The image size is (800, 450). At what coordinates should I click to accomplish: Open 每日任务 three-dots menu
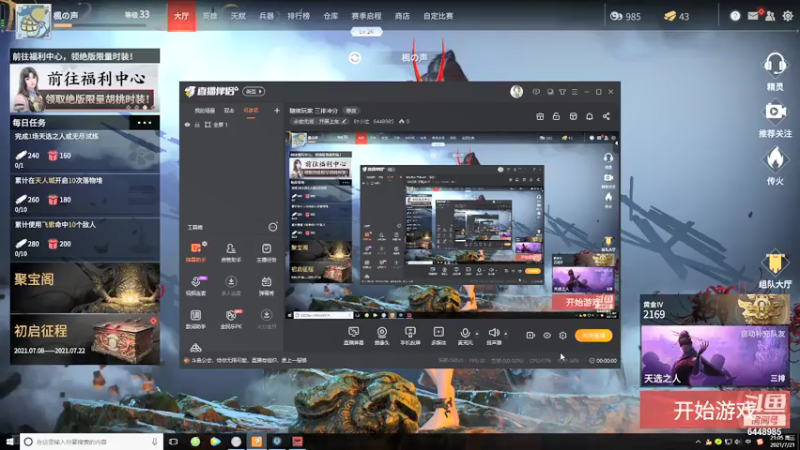144,122
